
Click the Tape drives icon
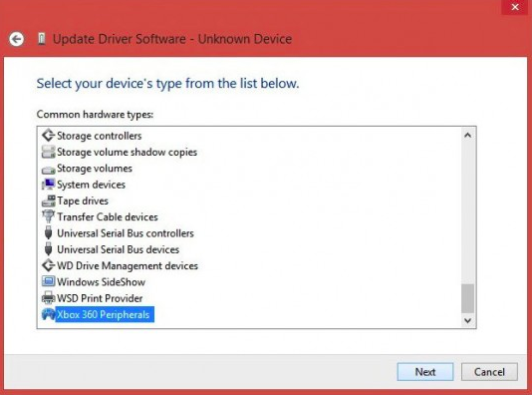point(48,200)
